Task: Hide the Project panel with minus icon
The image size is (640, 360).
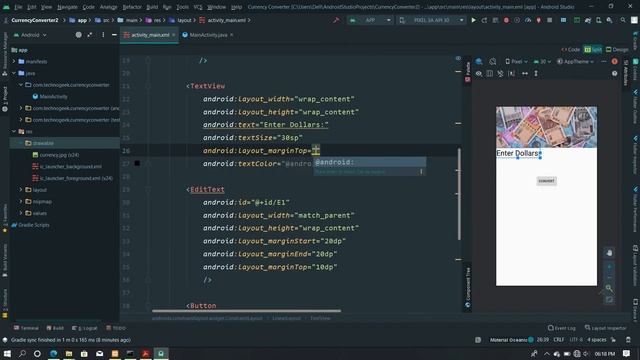Action: [114, 35]
